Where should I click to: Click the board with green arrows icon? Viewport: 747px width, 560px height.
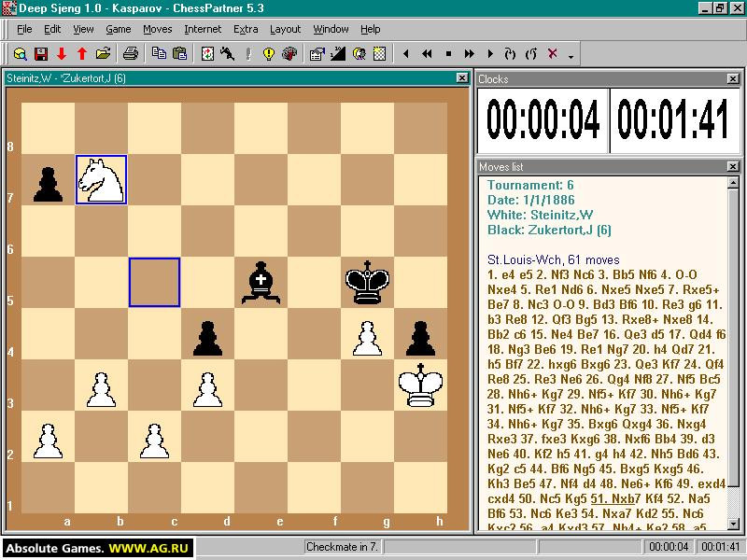pyautogui.click(x=207, y=54)
